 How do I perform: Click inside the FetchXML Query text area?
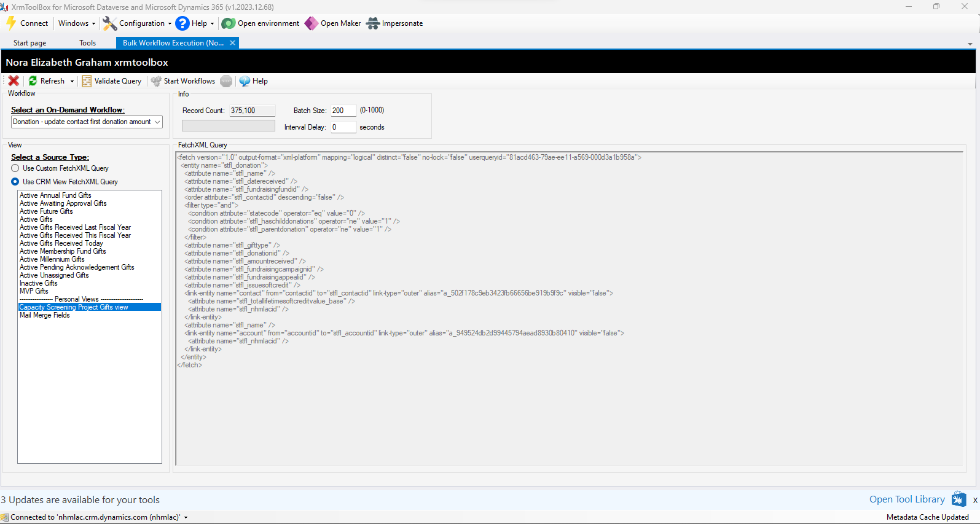click(570, 308)
